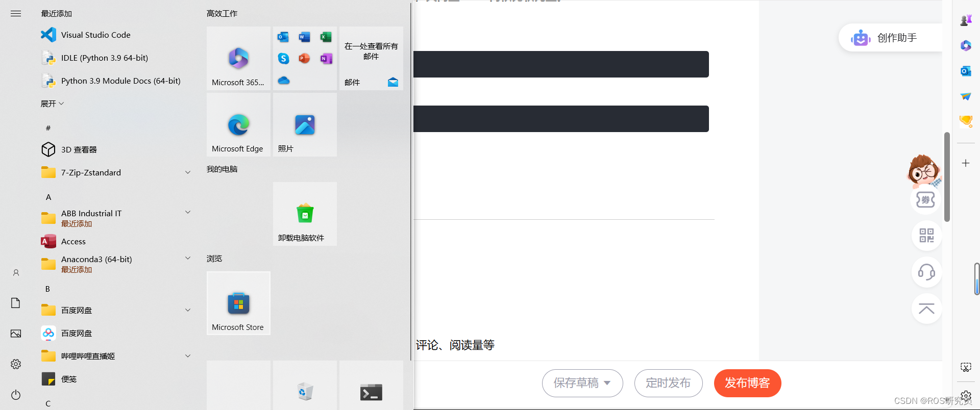Open the Microsoft Store tile

coord(238,303)
